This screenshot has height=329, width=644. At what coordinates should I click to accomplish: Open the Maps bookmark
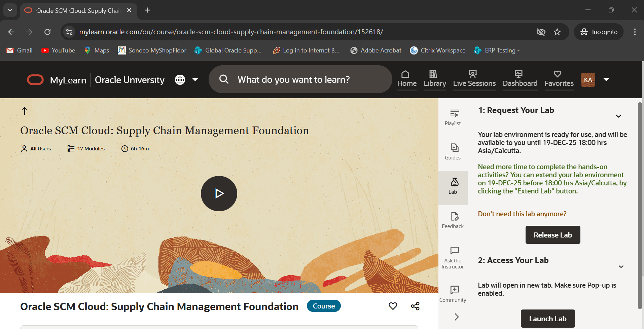[x=97, y=50]
